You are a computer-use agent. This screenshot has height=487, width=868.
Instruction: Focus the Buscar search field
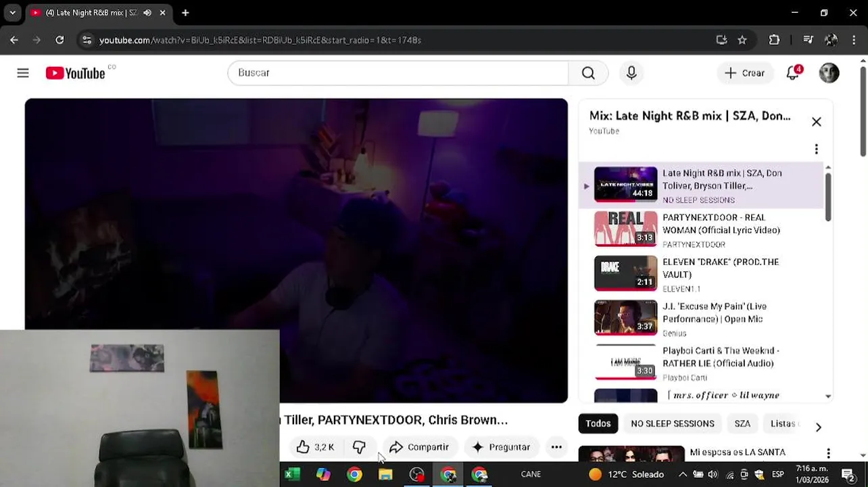pyautogui.click(x=398, y=73)
